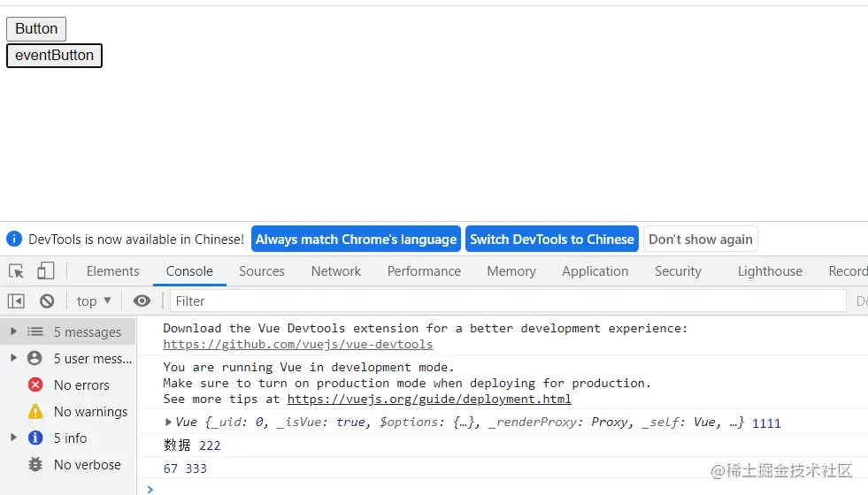This screenshot has height=495, width=868.
Task: Select the No warnings sidebar row
Action: click(x=68, y=412)
